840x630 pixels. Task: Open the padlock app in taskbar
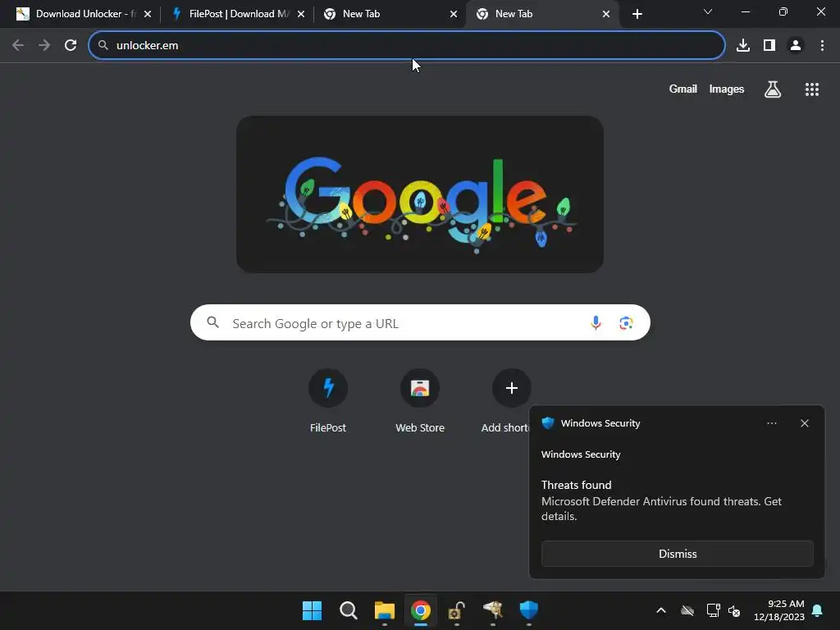(456, 610)
